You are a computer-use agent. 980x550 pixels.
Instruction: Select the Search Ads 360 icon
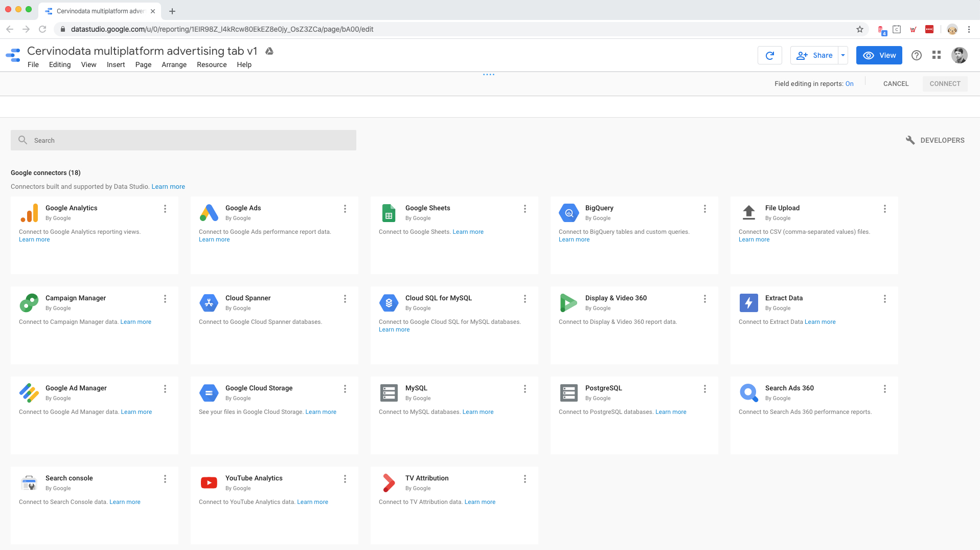click(x=749, y=393)
